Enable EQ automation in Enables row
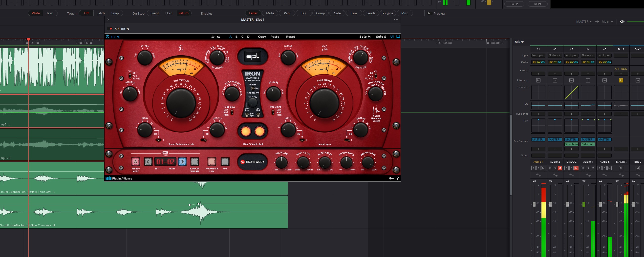The width and height of the screenshot is (644, 257). click(303, 13)
